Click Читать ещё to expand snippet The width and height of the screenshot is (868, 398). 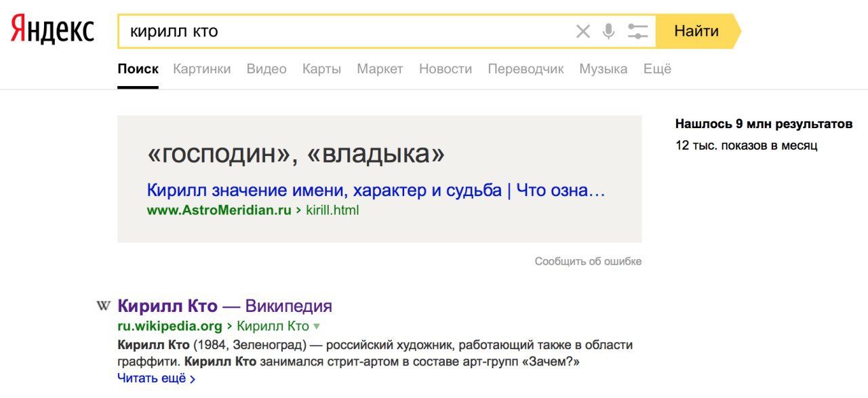click(x=156, y=378)
